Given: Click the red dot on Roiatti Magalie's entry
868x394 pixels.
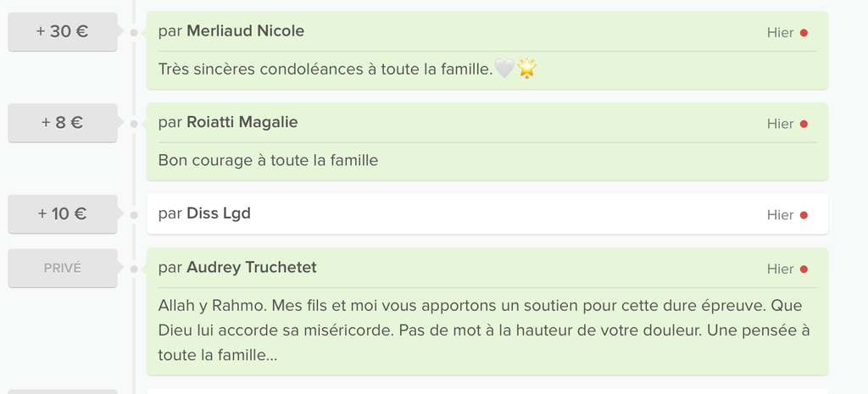Looking at the screenshot, I should click(804, 124).
